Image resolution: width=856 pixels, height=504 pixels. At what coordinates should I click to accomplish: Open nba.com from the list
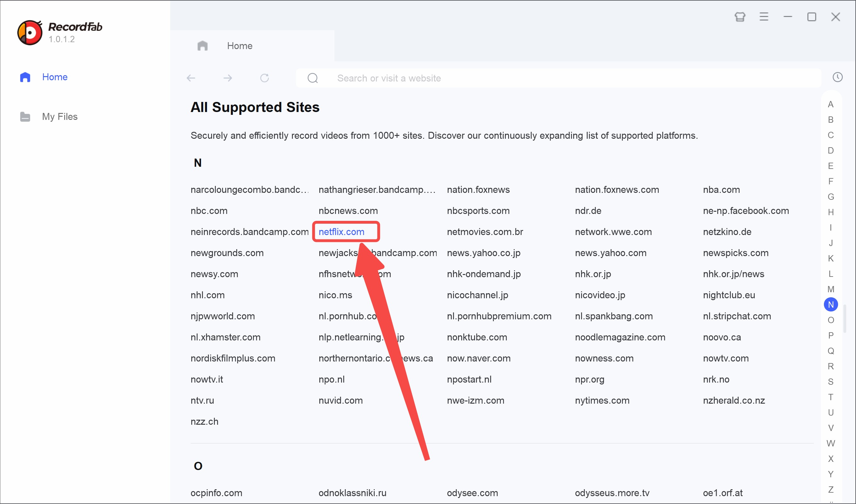pos(721,189)
